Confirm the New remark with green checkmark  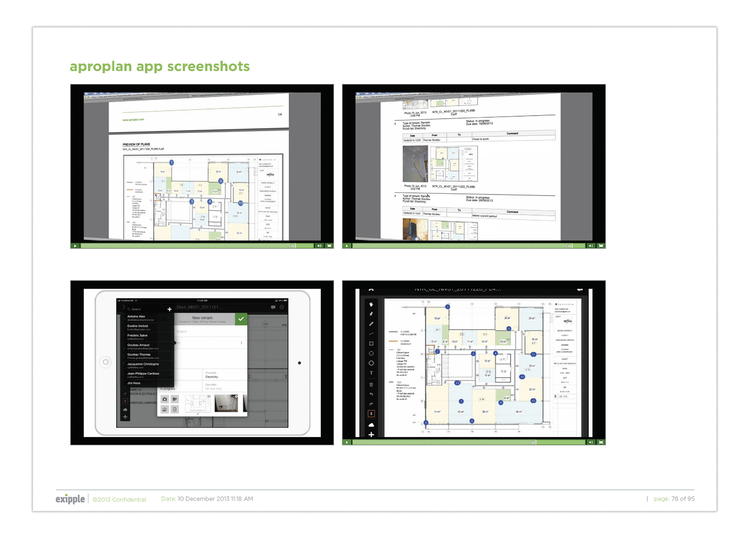coord(241,319)
